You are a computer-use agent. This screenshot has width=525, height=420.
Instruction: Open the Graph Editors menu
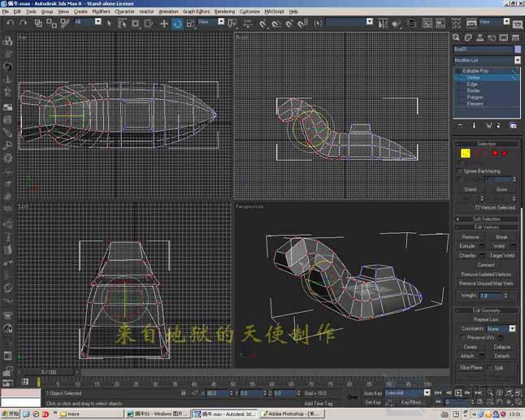point(196,11)
